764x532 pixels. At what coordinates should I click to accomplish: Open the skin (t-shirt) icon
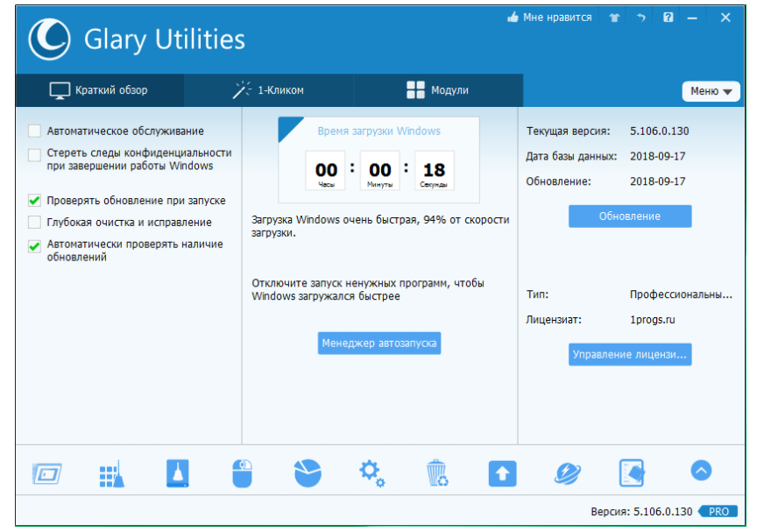(614, 18)
